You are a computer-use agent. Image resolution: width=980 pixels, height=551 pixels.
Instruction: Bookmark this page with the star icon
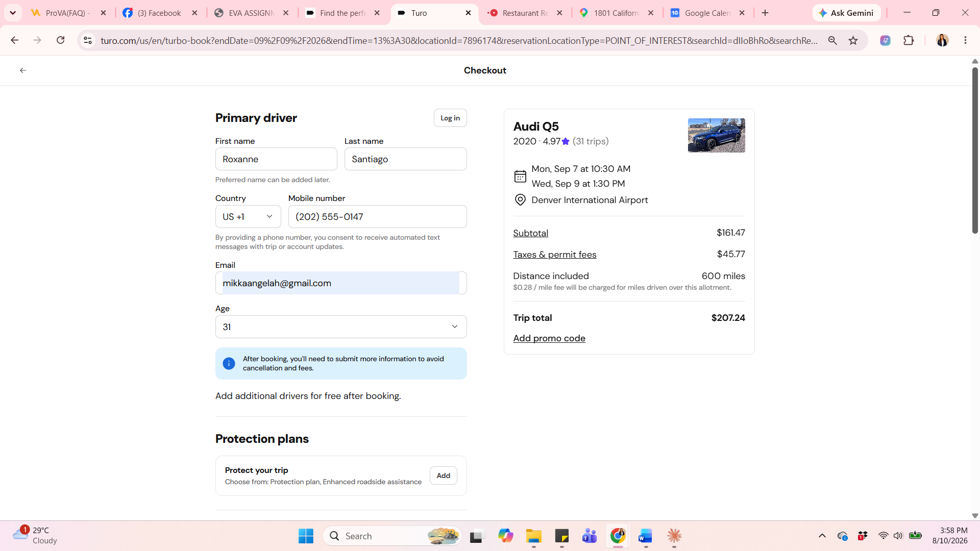click(x=853, y=40)
